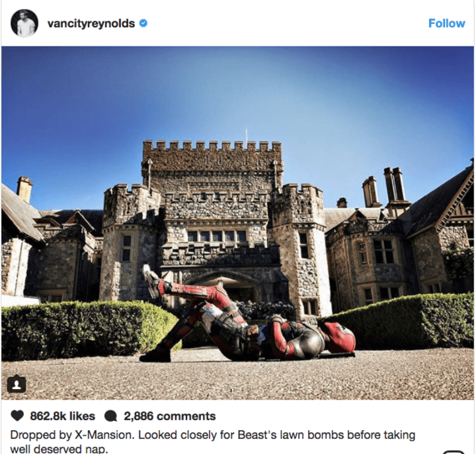Like the post with the heart icon
This screenshot has width=476, height=454.
[x=17, y=416]
